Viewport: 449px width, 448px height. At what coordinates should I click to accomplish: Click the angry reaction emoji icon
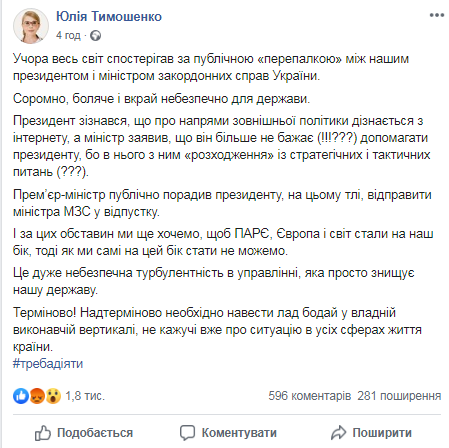(37, 396)
